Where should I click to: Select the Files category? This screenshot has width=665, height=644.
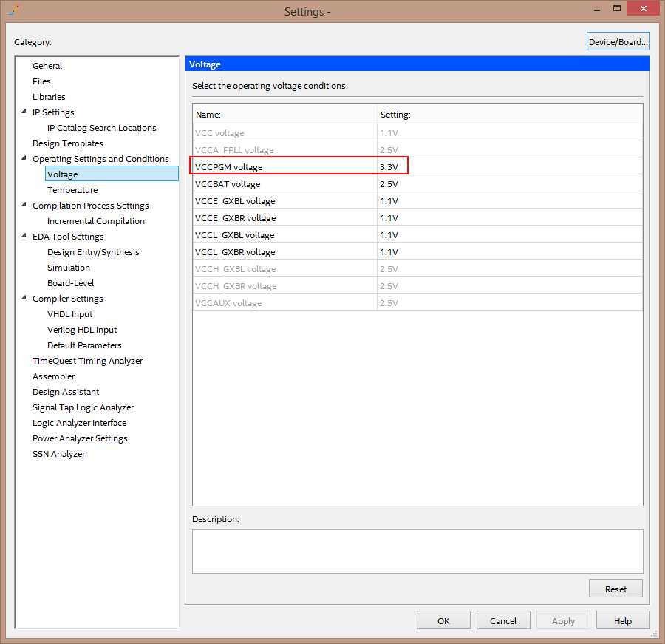click(41, 81)
